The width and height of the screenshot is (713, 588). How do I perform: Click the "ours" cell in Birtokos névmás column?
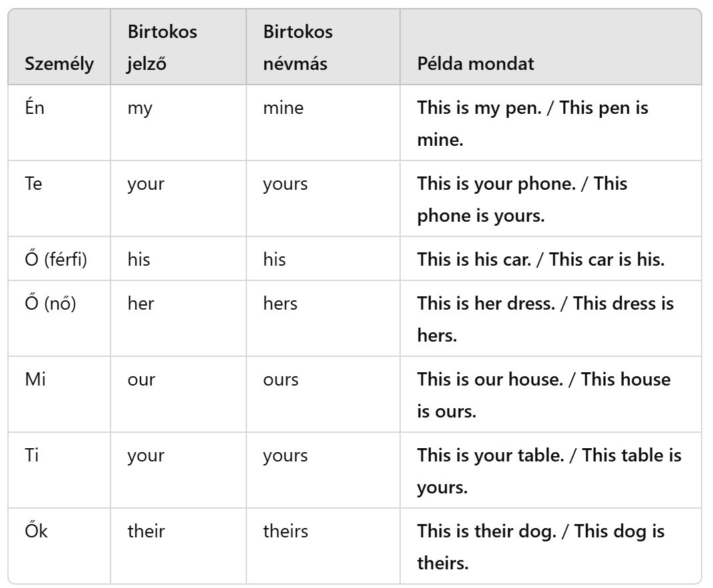click(x=281, y=380)
